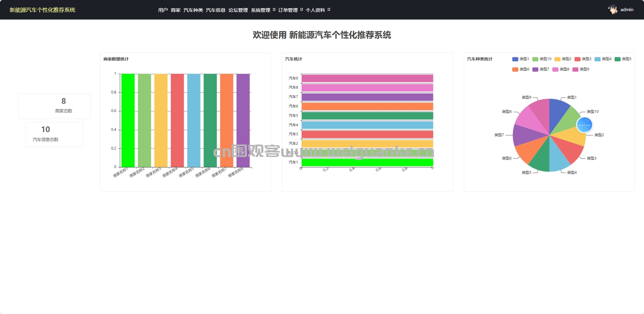This screenshot has width=644, height=314.
Task: Click the 汽车统计 chart title
Action: tap(294, 59)
